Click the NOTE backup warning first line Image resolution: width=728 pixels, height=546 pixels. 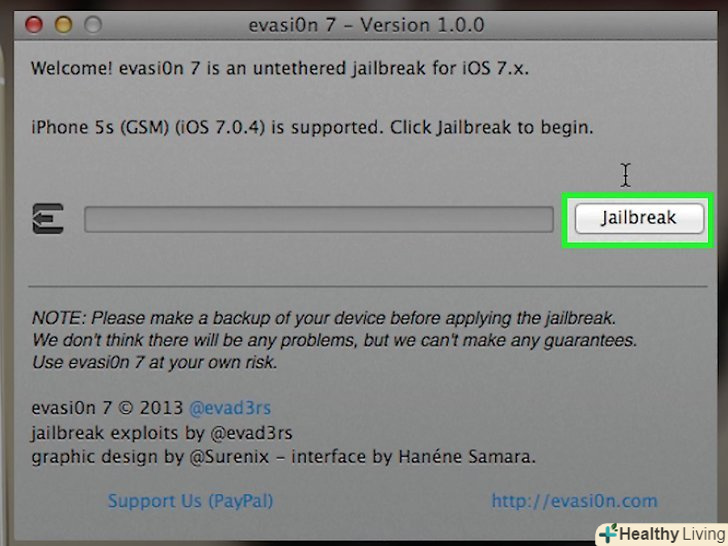324,318
